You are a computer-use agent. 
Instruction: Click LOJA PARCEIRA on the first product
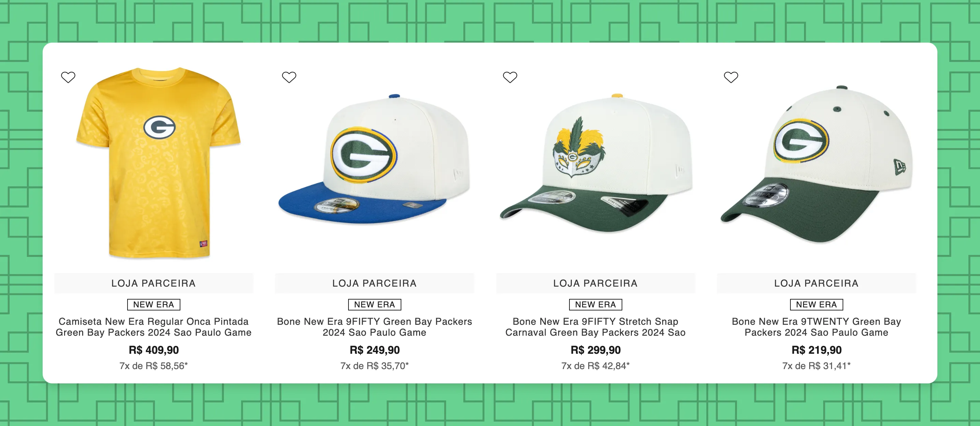(x=154, y=283)
